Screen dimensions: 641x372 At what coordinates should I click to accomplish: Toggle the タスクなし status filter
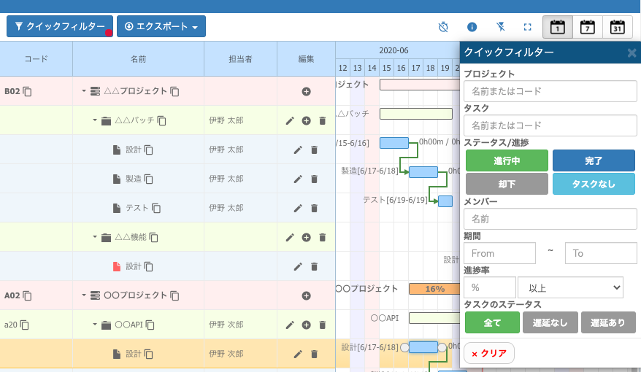594,184
